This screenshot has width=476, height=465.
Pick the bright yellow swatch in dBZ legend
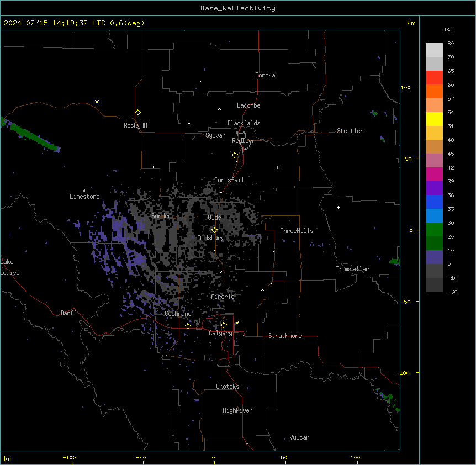[x=434, y=119]
